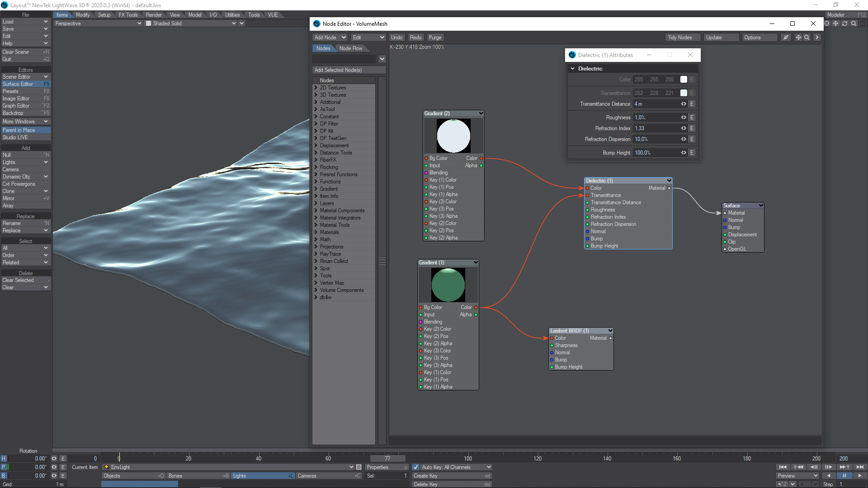The height and width of the screenshot is (488, 868).
Task: Click the Tidy Nodes button
Action: click(x=682, y=38)
